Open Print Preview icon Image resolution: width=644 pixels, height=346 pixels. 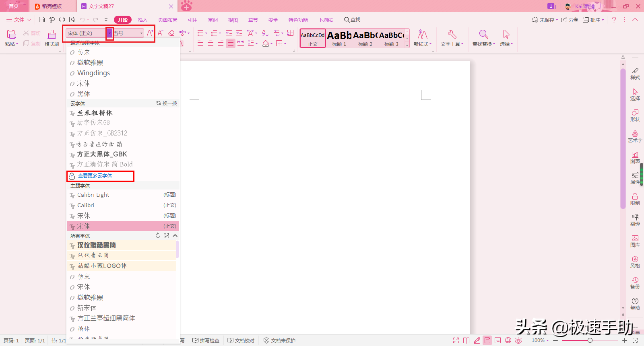click(x=72, y=20)
